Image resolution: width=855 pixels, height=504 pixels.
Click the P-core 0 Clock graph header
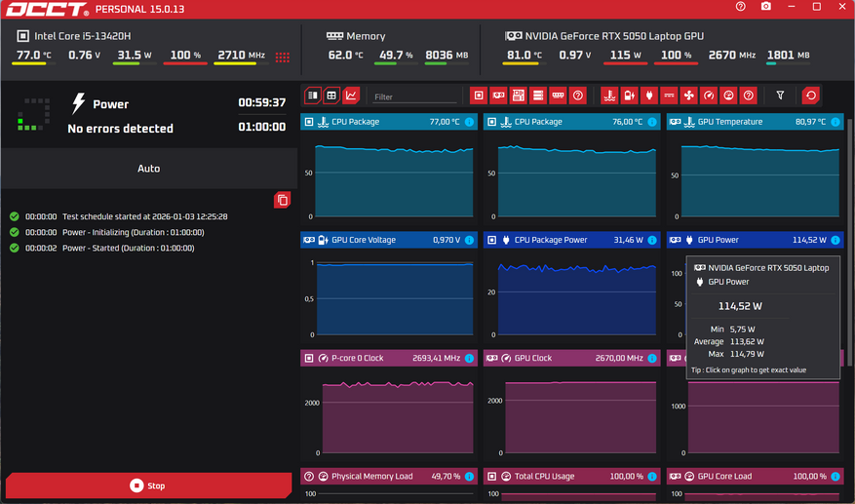tap(380, 358)
